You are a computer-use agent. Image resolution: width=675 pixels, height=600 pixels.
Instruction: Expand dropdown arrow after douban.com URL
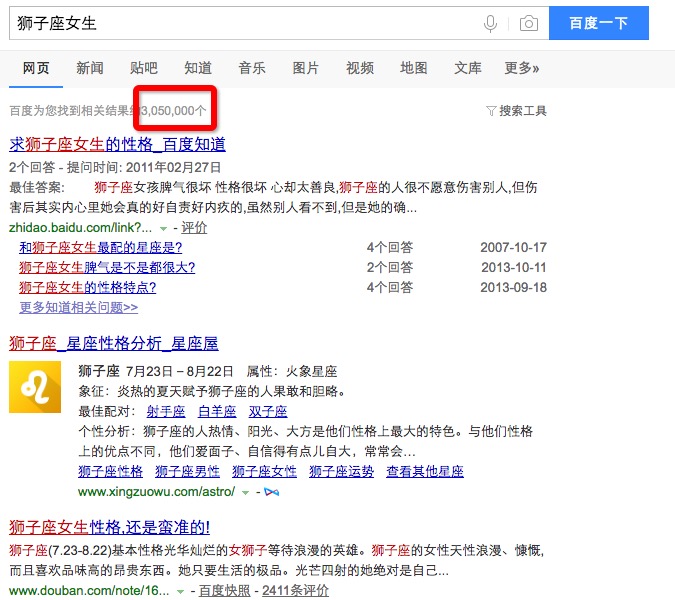pos(180,592)
